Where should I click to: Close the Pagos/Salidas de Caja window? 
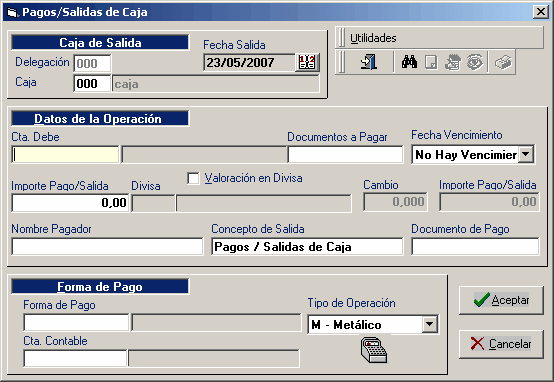(x=541, y=12)
